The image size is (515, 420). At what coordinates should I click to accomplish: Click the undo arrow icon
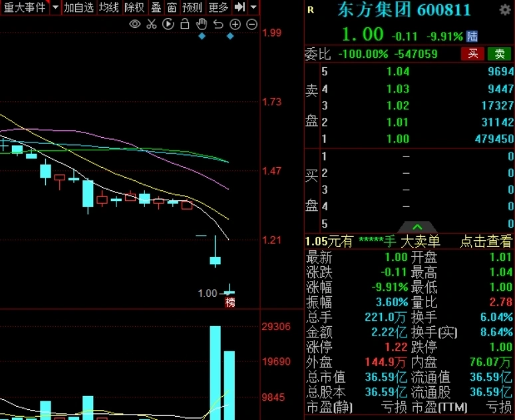click(218, 24)
